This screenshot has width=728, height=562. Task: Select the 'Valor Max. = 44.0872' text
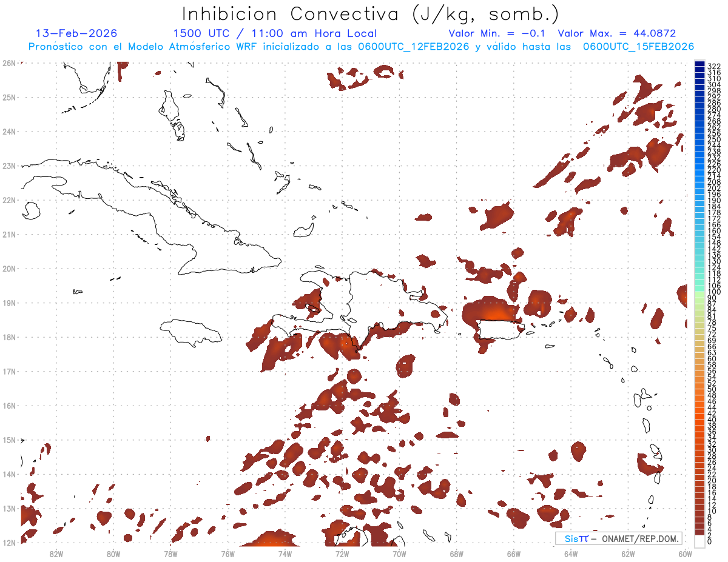(x=617, y=33)
